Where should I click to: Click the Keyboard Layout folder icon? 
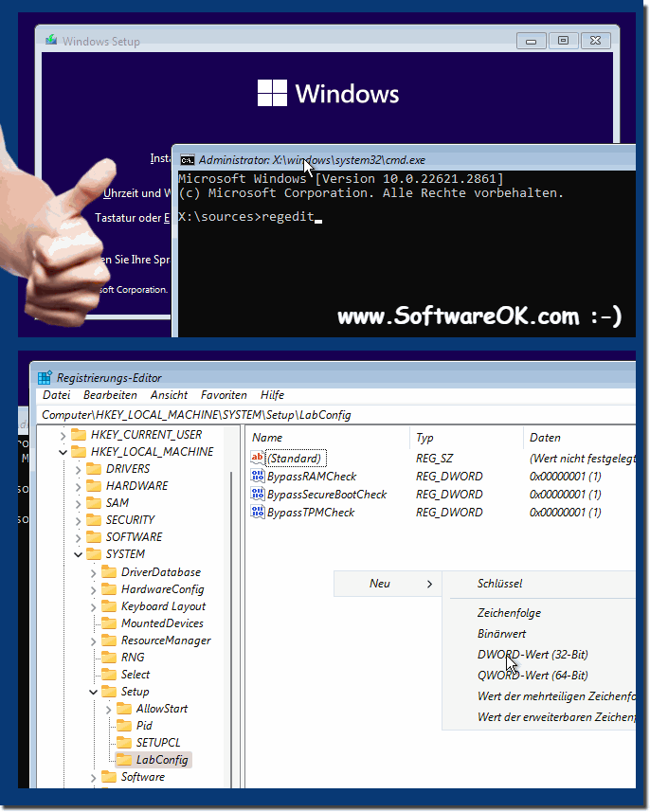[x=109, y=606]
